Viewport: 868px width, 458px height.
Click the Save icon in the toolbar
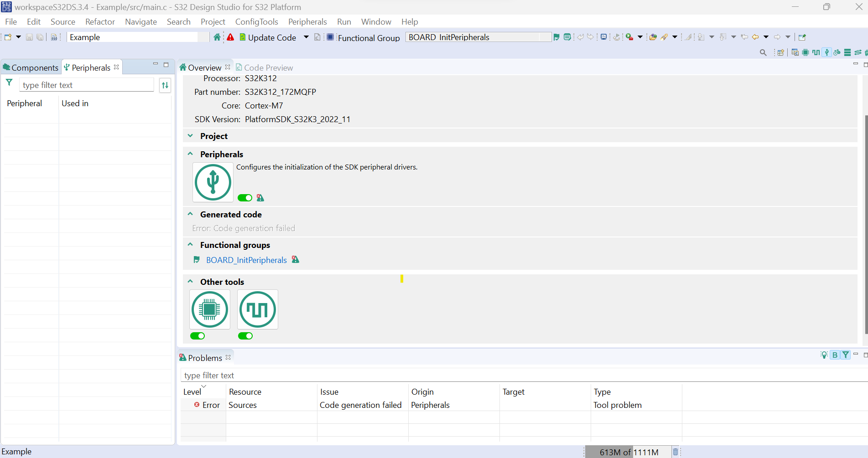pos(29,37)
